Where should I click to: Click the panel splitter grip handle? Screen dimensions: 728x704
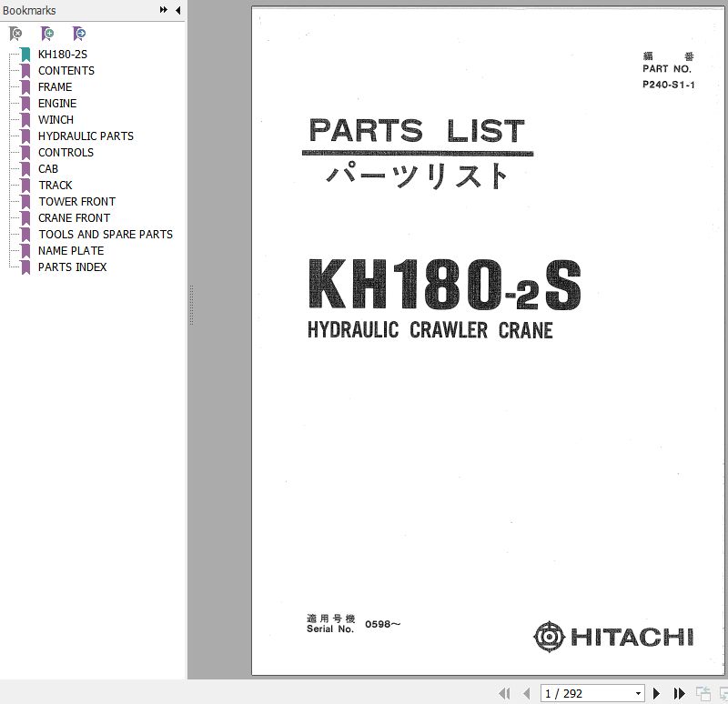pos(191,305)
